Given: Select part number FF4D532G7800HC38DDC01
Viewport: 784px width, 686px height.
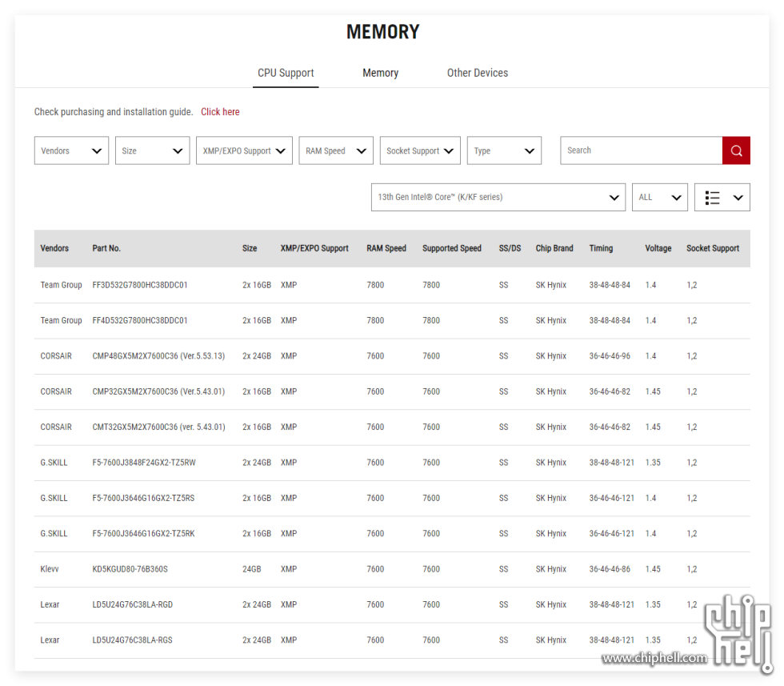Looking at the screenshot, I should click(140, 320).
